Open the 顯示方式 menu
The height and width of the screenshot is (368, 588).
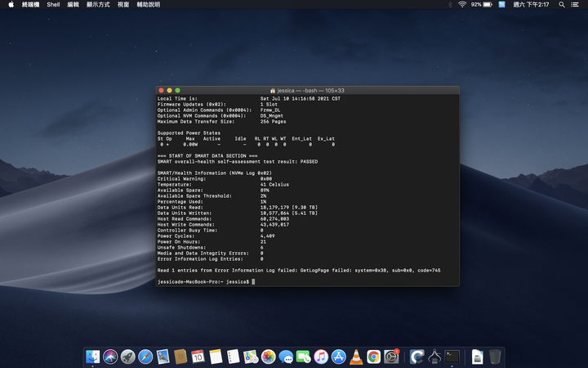(x=98, y=5)
